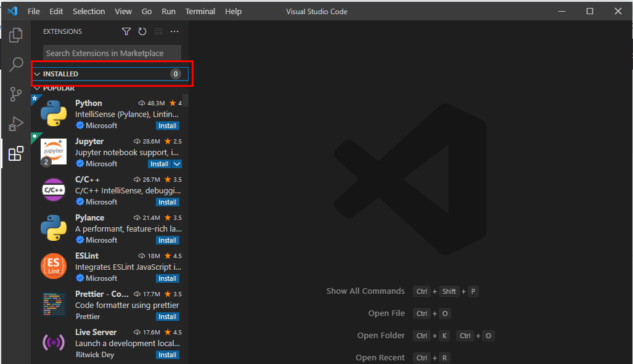Screen dimensions: 633x364
Task: Collapse the POPULAR section
Action: pos(37,88)
